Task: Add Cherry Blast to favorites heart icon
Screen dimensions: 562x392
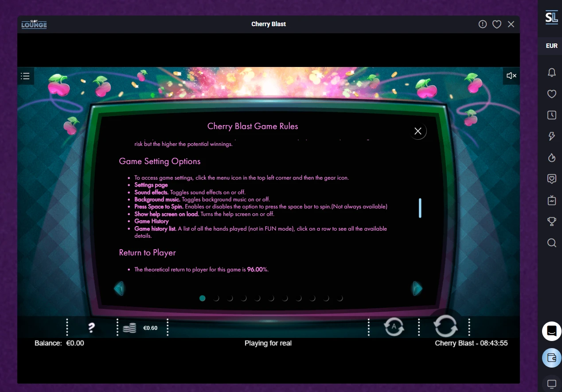Action: [497, 24]
